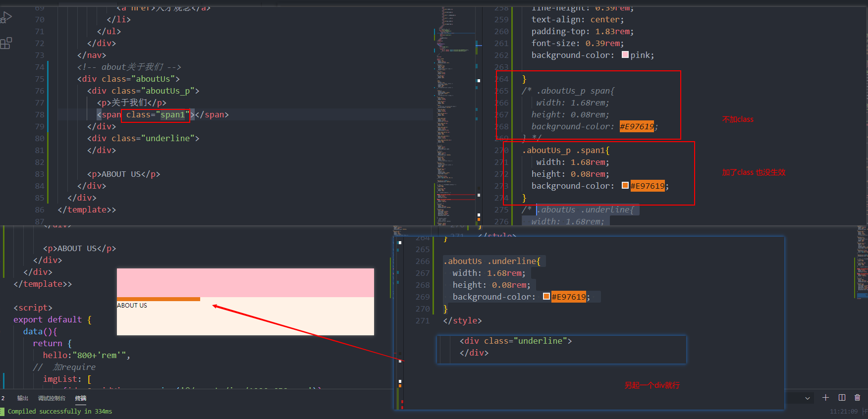The height and width of the screenshot is (419, 868).
Task: Click the closing style tag on line 271
Action: (x=462, y=321)
